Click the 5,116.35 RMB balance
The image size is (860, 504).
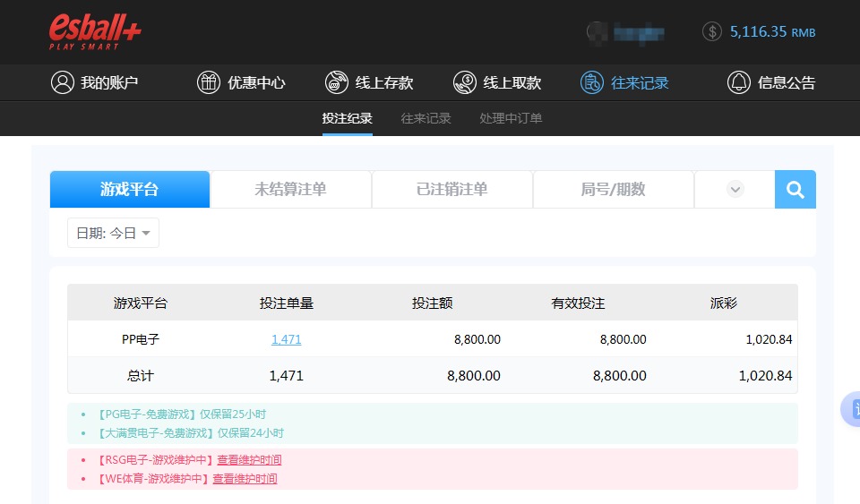(772, 31)
